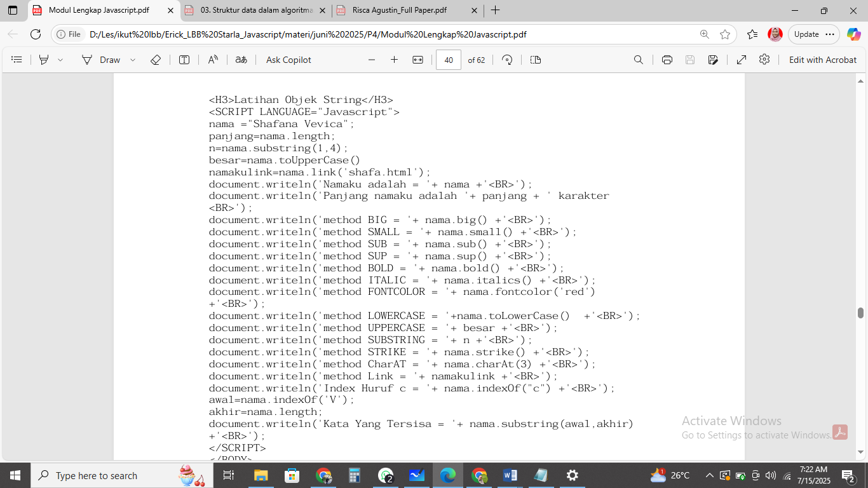Open Word from taskbar
This screenshot has height=488, width=868.
510,475
